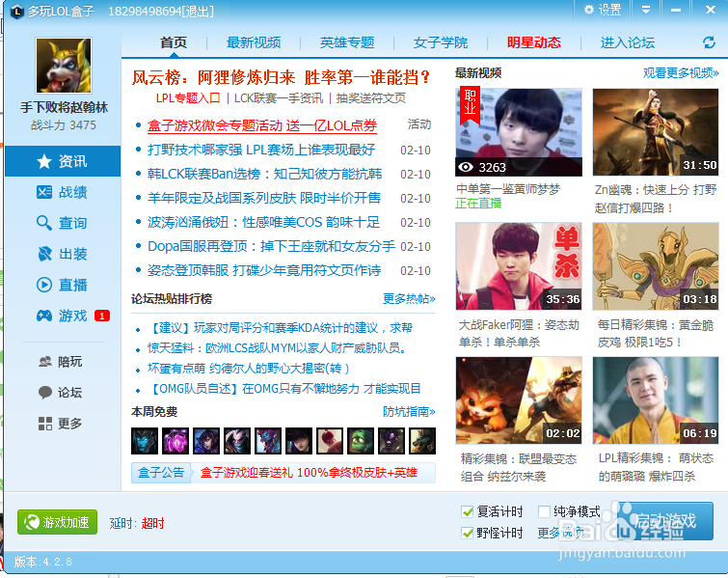Click the 多玩LOL盒子 logo icon
The width and height of the screenshot is (728, 578).
point(16,12)
